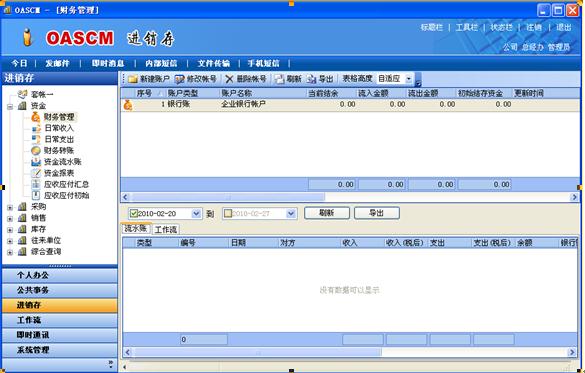The height and width of the screenshot is (373, 585).
Task: Click the navigation pane configure chevron
Action: [x=111, y=363]
